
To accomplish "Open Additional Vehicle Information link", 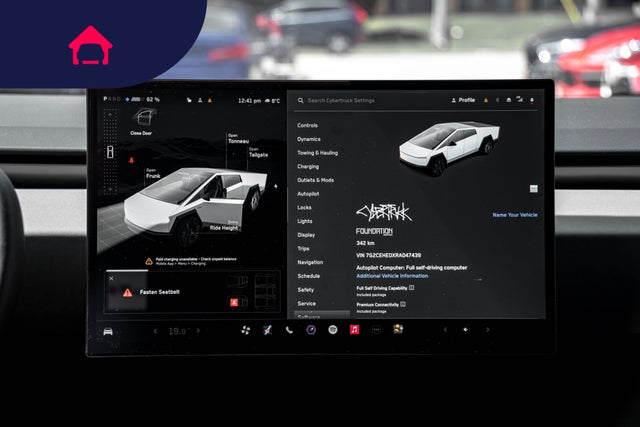I will coord(392,276).
